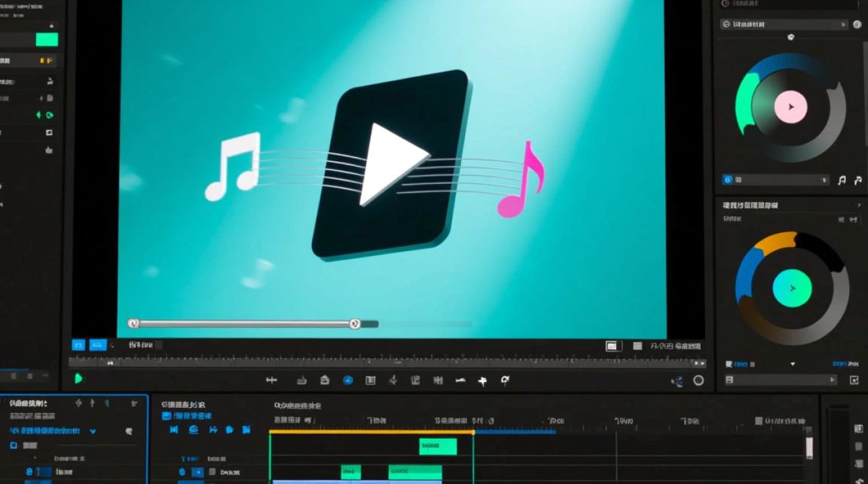Toggle the blue eye icon on the lower track
Viewport: 868px width, 484px height.
click(182, 472)
